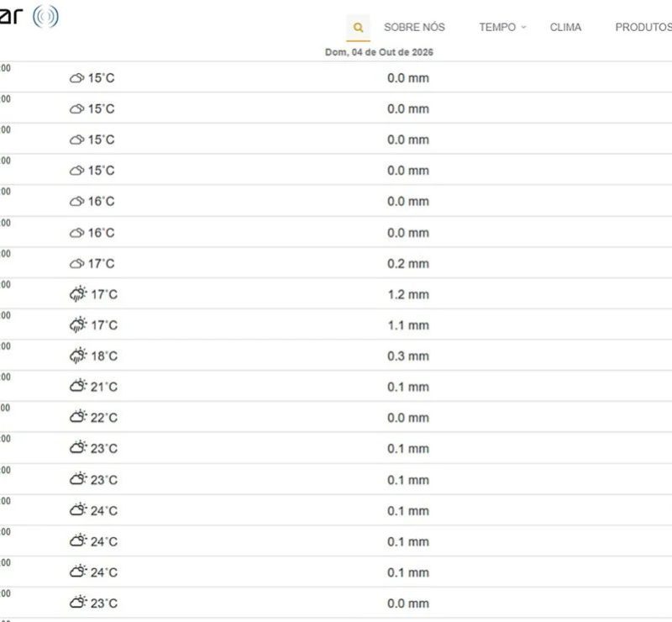Viewport: 672px width, 622px height.
Task: Click the rain icon in the 1.1 mm row
Action: pyautogui.click(x=78, y=324)
